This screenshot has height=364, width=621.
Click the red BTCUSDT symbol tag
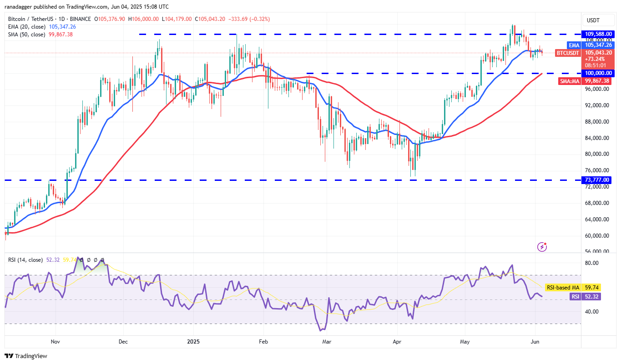(569, 53)
